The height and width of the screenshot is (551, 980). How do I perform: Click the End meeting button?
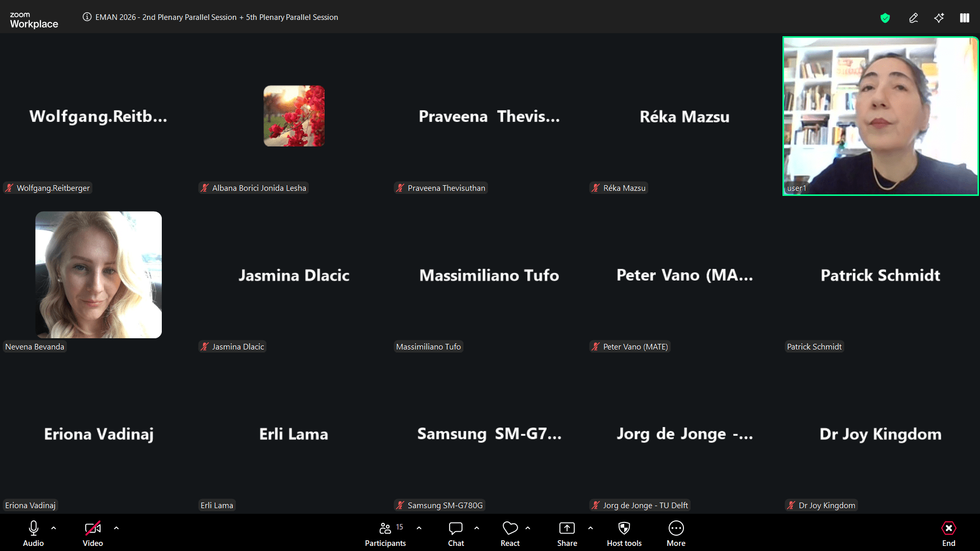[x=948, y=533]
